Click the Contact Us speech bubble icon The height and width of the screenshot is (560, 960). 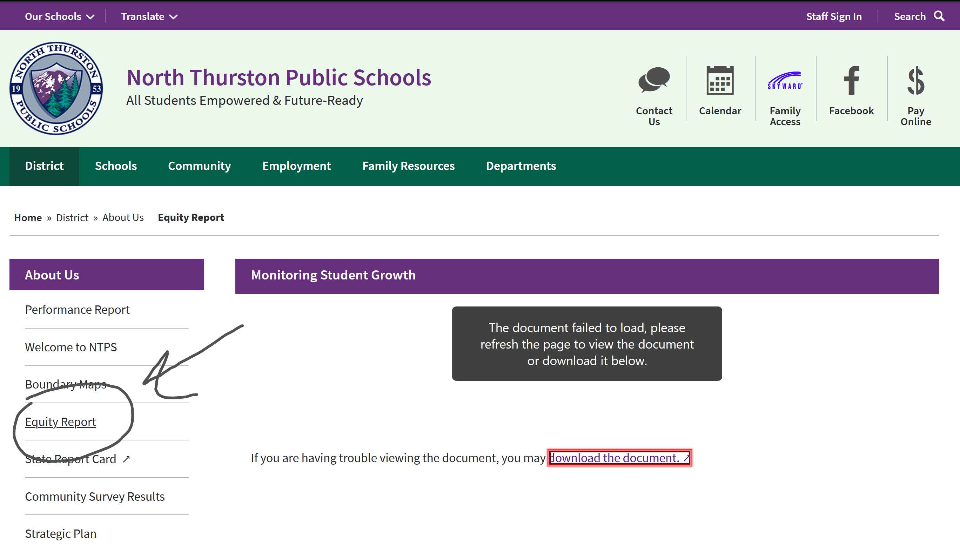point(654,80)
